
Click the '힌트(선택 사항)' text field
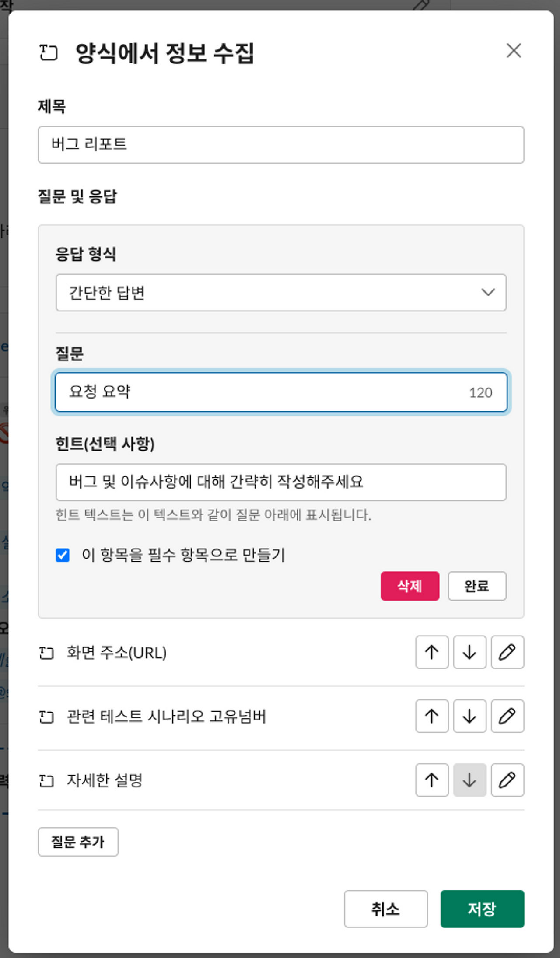(x=281, y=482)
